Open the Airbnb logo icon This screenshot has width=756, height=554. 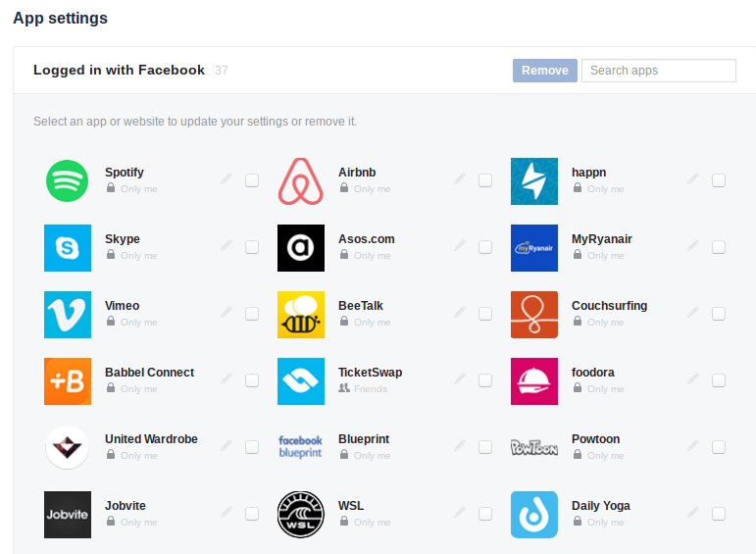(301, 181)
